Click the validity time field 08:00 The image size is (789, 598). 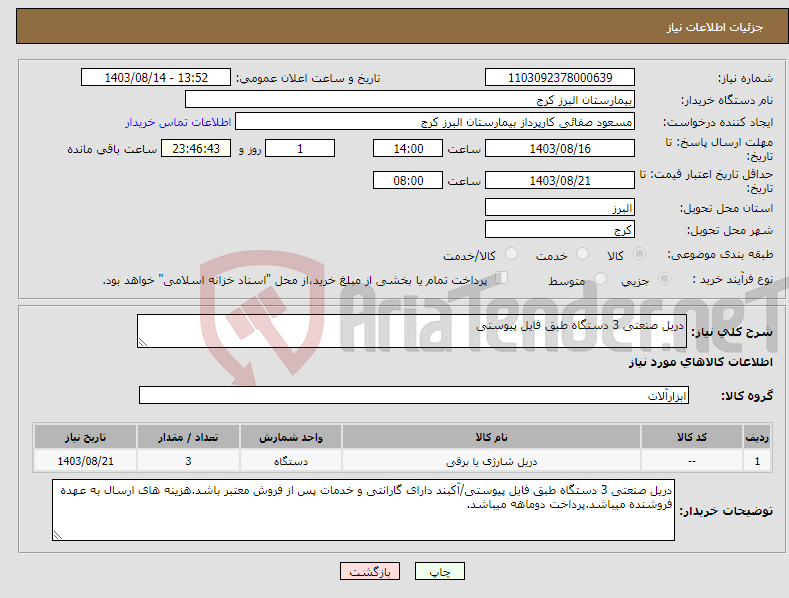point(408,180)
